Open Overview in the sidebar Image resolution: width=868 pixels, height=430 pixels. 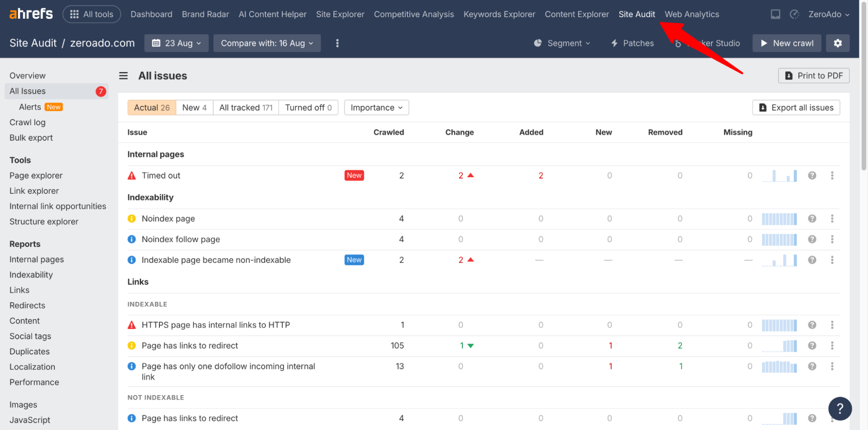pos(27,76)
